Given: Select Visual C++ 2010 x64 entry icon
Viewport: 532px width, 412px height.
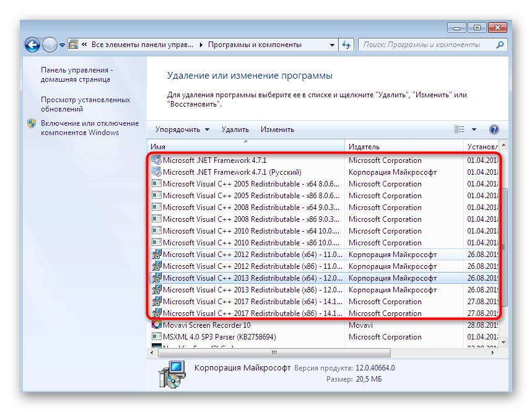Looking at the screenshot, I should point(157,230).
